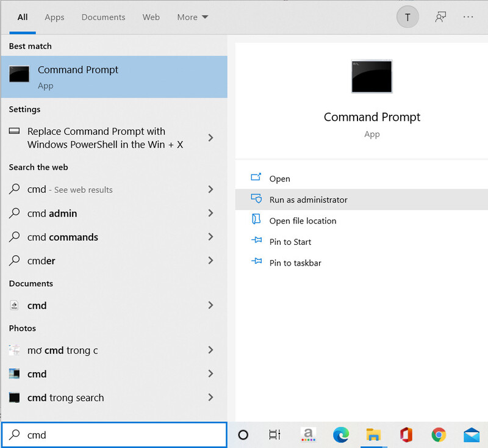Click the thumbnail for mơ cmd trong c
Image resolution: width=488 pixels, height=448 pixels.
(x=14, y=350)
